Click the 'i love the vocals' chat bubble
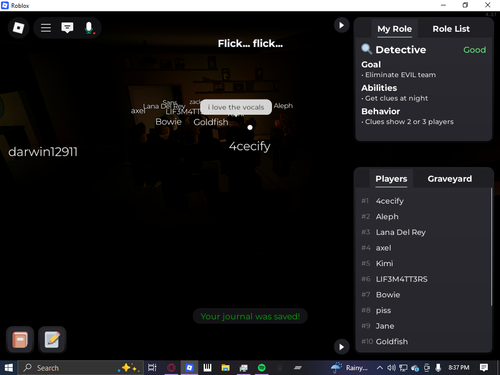Image resolution: width=500 pixels, height=375 pixels. pos(236,107)
